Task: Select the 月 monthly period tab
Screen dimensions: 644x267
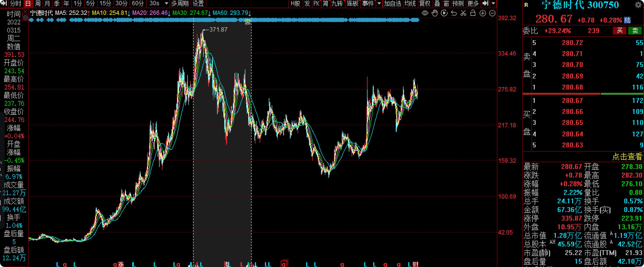Action: 47,4
